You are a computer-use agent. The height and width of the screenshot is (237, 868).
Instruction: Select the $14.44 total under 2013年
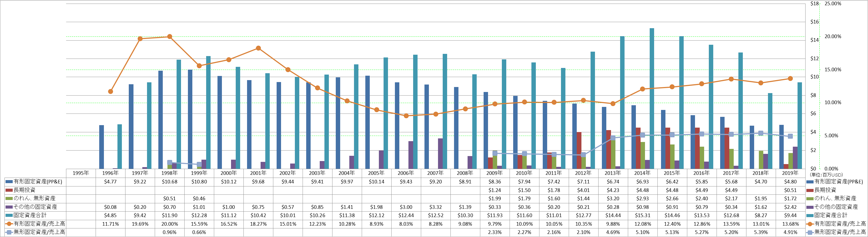[613, 215]
